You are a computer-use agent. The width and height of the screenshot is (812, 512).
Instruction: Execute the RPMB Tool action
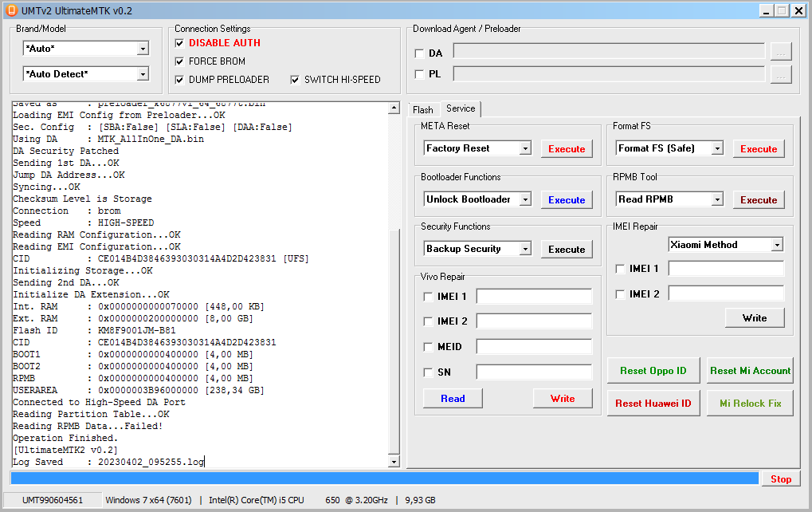759,200
